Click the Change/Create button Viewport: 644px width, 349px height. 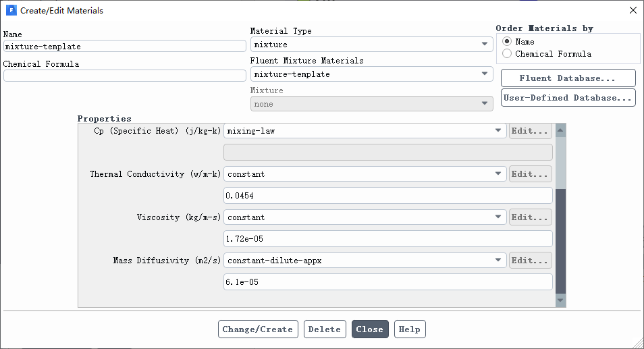pos(258,329)
